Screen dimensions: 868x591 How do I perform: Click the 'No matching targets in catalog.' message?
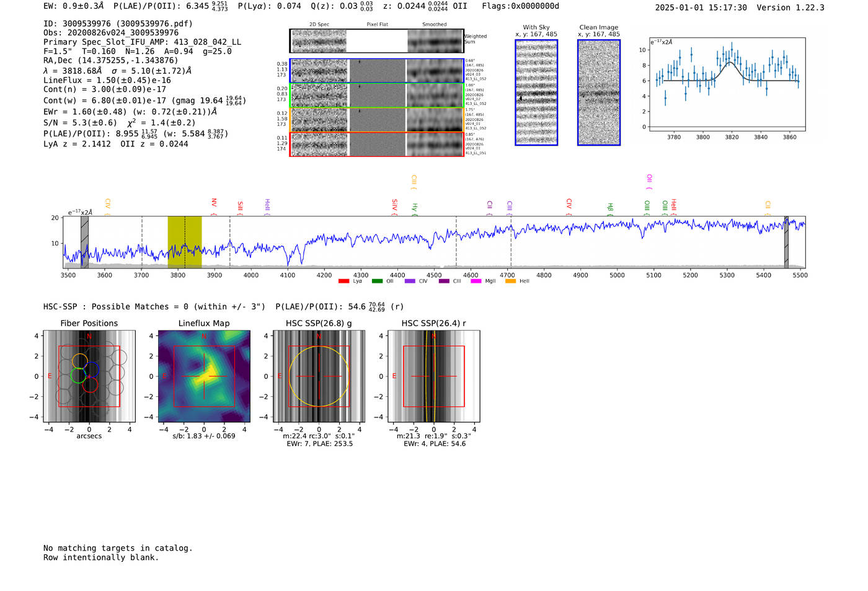point(118,548)
